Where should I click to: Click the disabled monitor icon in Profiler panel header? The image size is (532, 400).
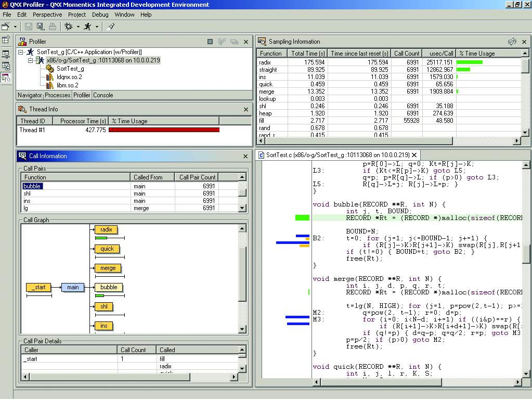point(234,42)
